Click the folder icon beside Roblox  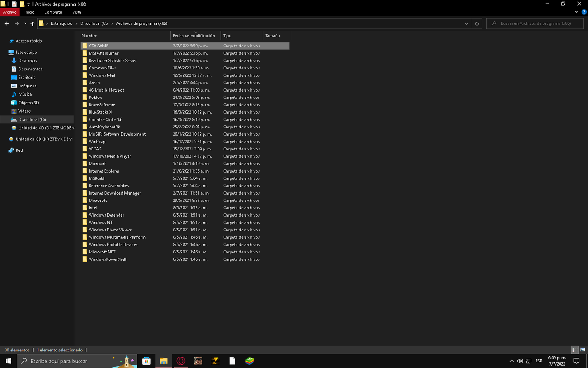click(x=85, y=98)
